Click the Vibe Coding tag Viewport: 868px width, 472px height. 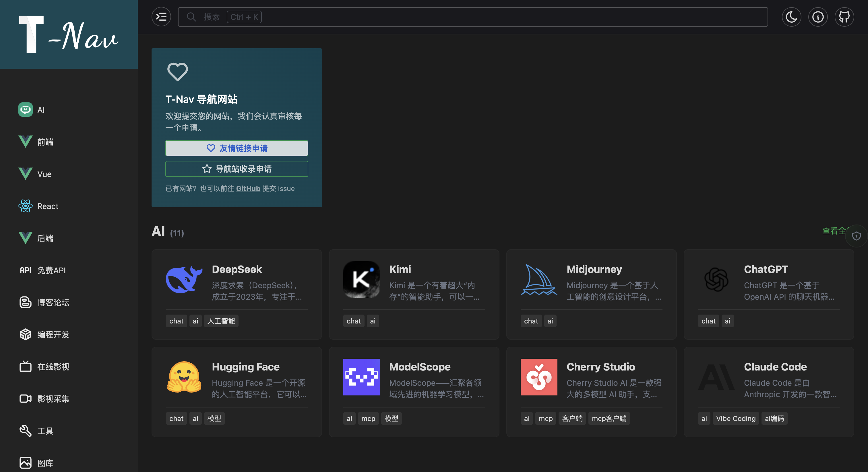pyautogui.click(x=736, y=418)
